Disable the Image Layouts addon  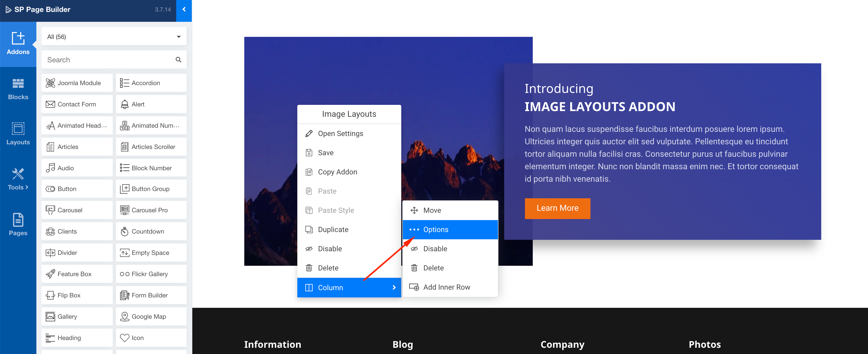(330, 249)
